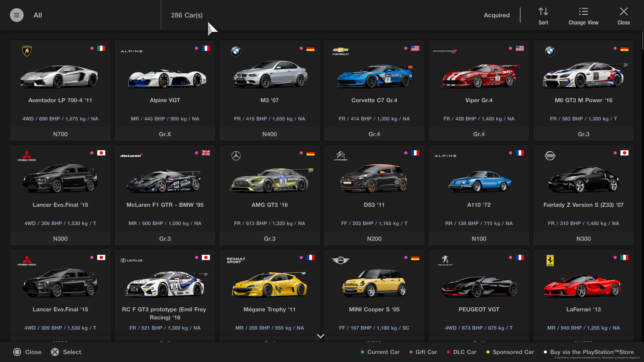This screenshot has width=644, height=362.
Task: Click the McLaren logo on F1 GTR card
Action: 131,156
